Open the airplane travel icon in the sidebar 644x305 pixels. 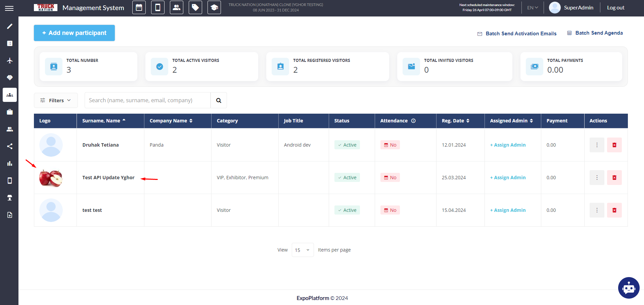coord(10,61)
